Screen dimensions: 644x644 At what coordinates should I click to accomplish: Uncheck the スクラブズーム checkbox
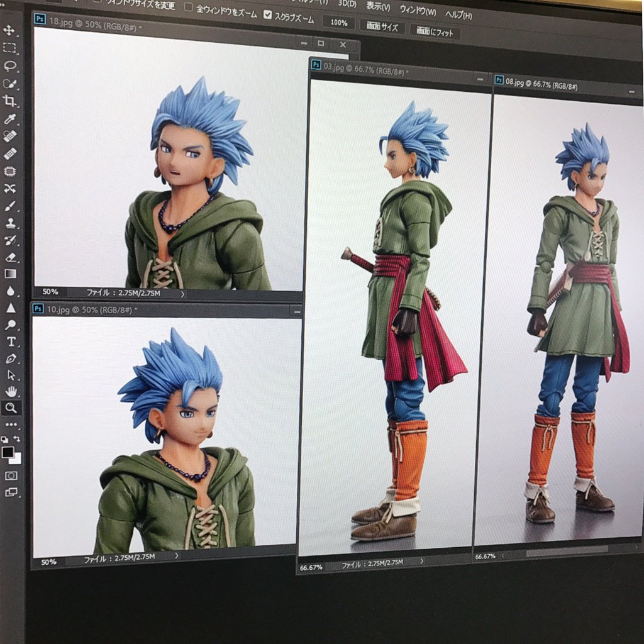pyautogui.click(x=268, y=14)
